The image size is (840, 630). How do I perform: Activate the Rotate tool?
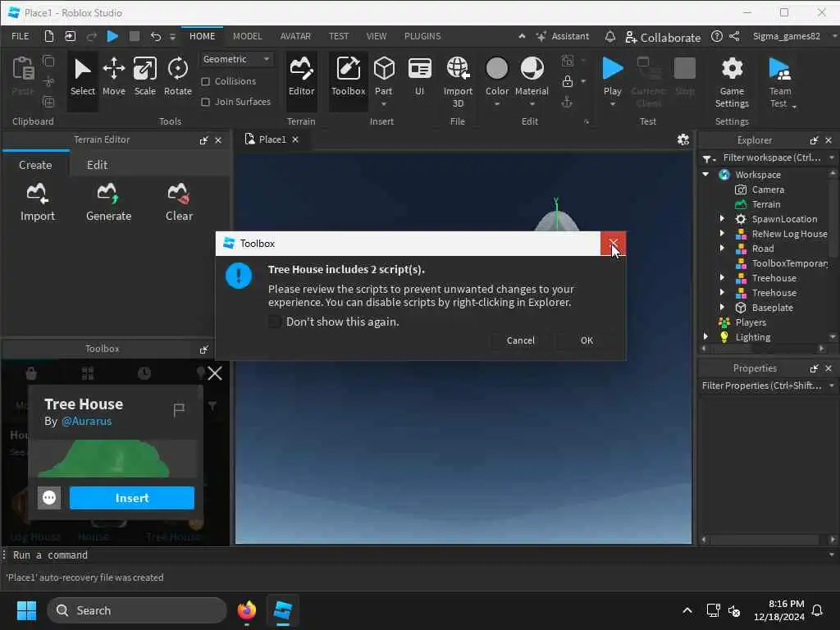coord(177,77)
